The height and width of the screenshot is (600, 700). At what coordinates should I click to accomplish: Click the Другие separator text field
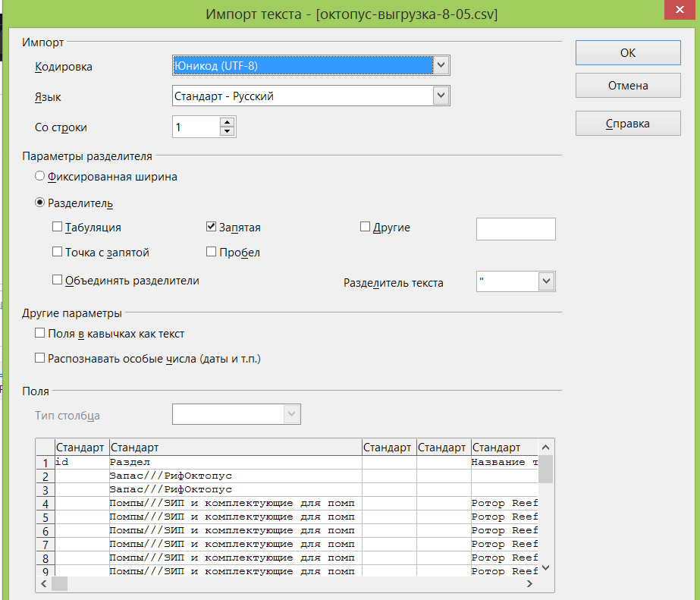click(x=516, y=229)
